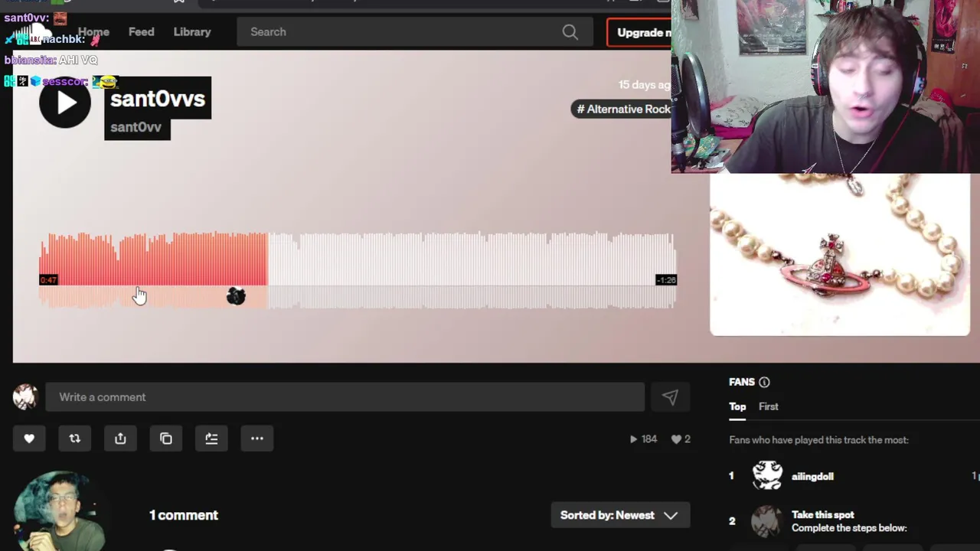
Task: Add track to next up queue icon
Action: pos(211,439)
